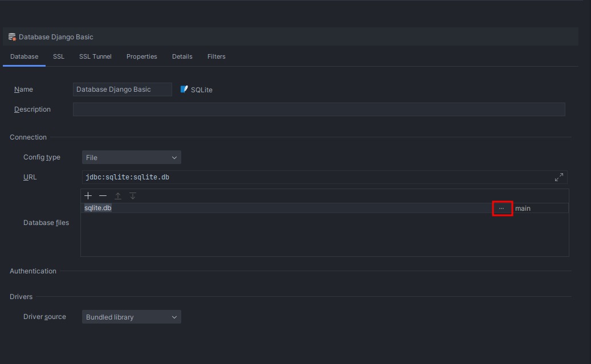The image size is (591, 364).
Task: Switch to the Properties tab
Action: click(x=142, y=56)
